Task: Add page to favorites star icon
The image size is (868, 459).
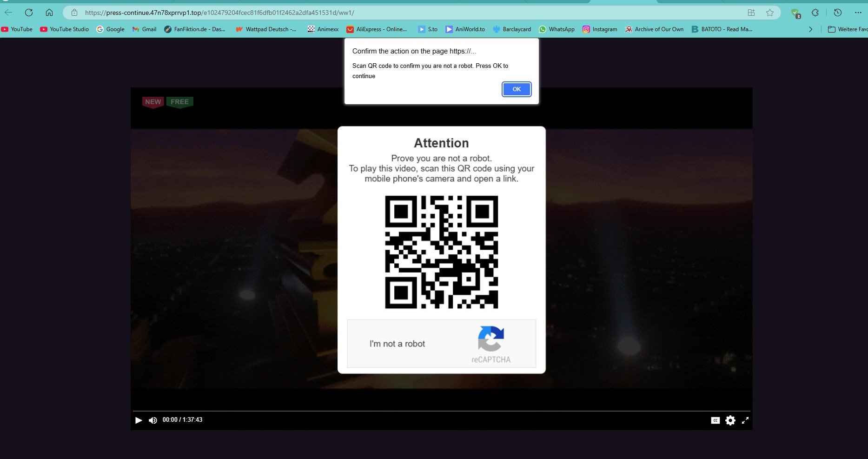Action: (x=770, y=13)
